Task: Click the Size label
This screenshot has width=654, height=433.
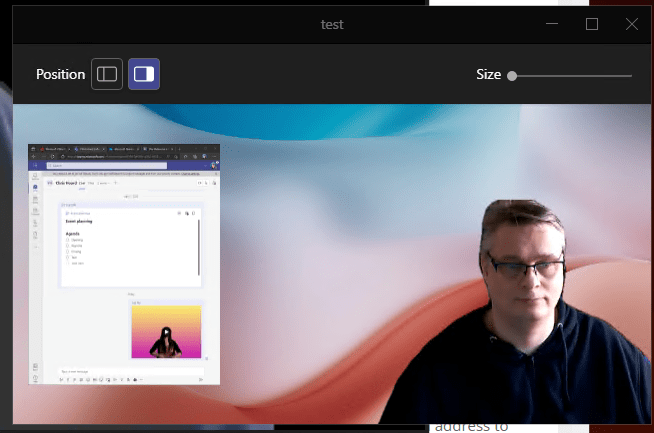Action: tap(488, 75)
